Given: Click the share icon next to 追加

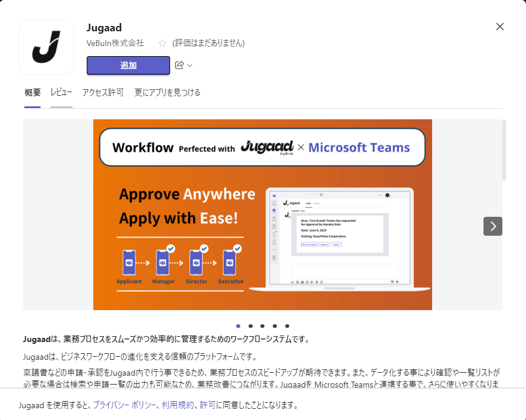Looking at the screenshot, I should (179, 65).
